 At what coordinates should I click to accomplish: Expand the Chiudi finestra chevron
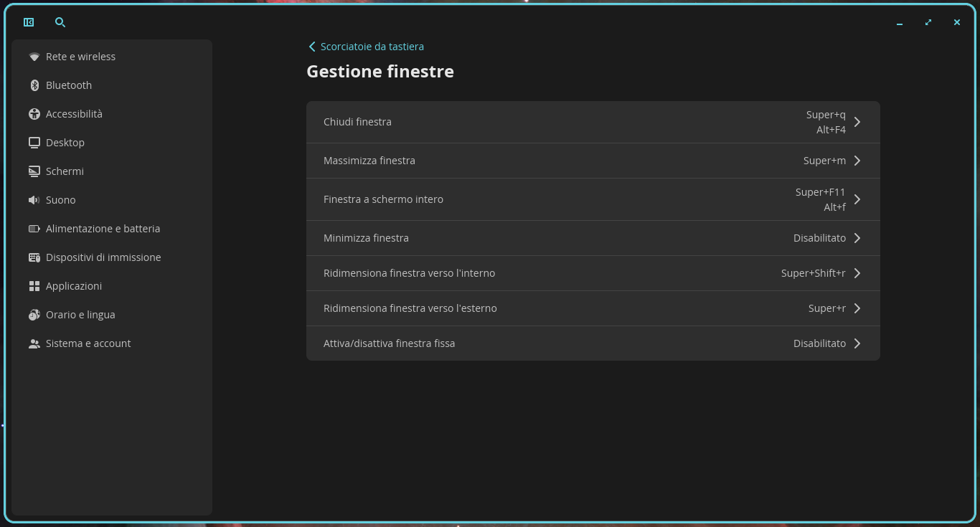coord(857,122)
